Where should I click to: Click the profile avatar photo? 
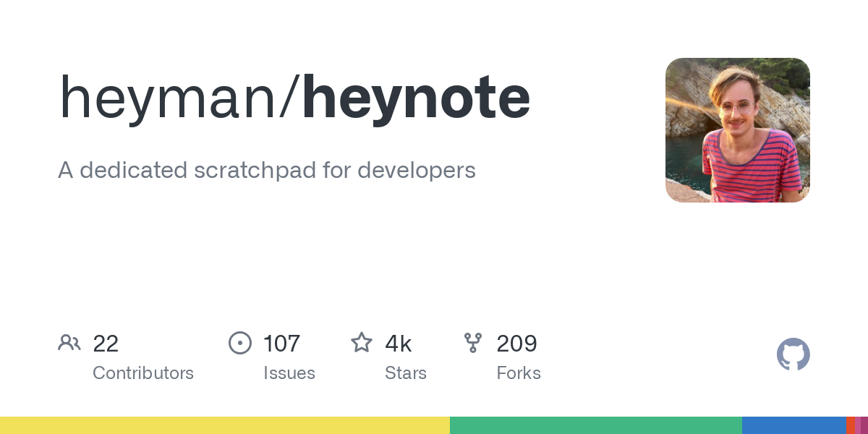[x=737, y=130]
